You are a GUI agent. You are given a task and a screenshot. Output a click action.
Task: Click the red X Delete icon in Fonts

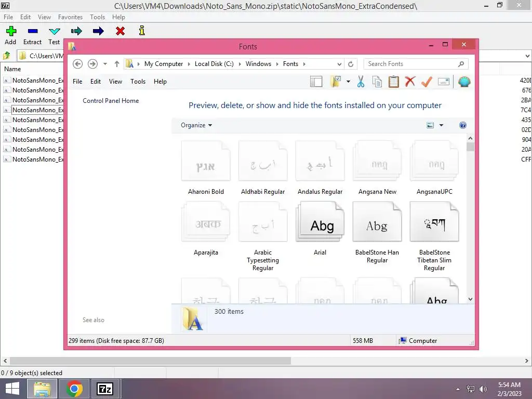410,82
